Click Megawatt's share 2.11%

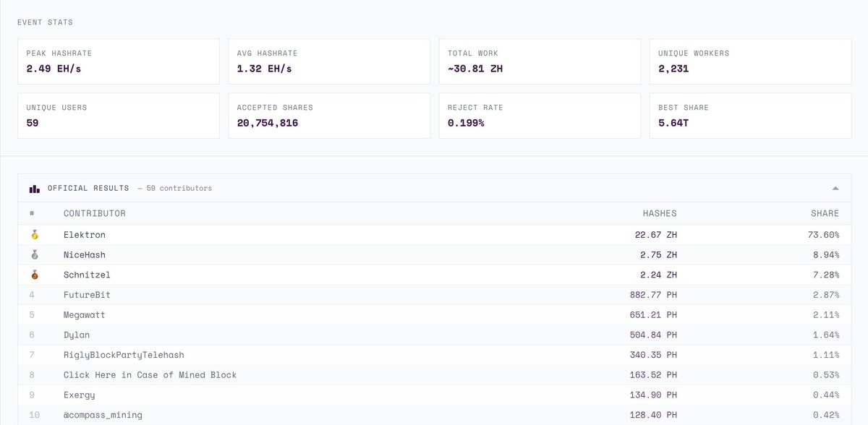coord(827,315)
